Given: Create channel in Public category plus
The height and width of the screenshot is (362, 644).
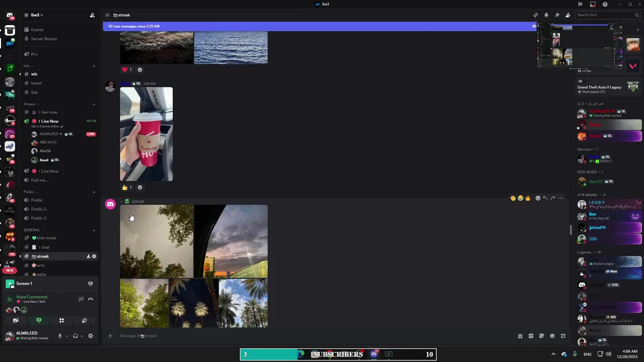Looking at the screenshot, I should pos(94,192).
